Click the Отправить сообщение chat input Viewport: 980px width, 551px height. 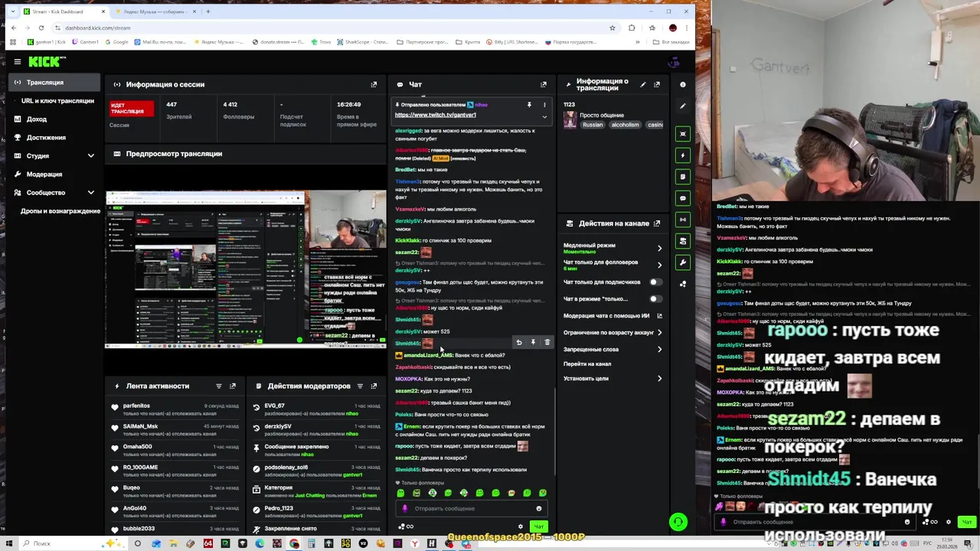pos(471,508)
